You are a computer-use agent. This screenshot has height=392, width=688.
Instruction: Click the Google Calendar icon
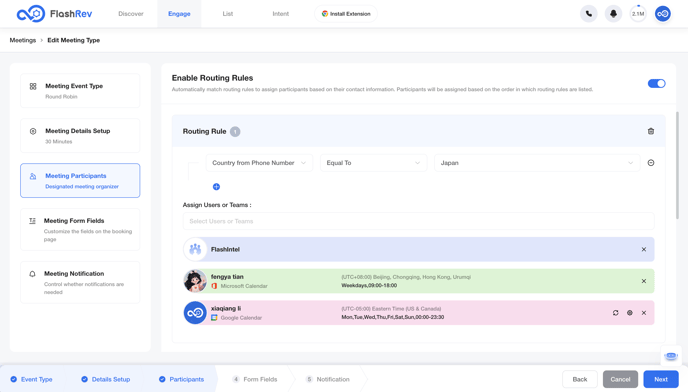tap(214, 317)
